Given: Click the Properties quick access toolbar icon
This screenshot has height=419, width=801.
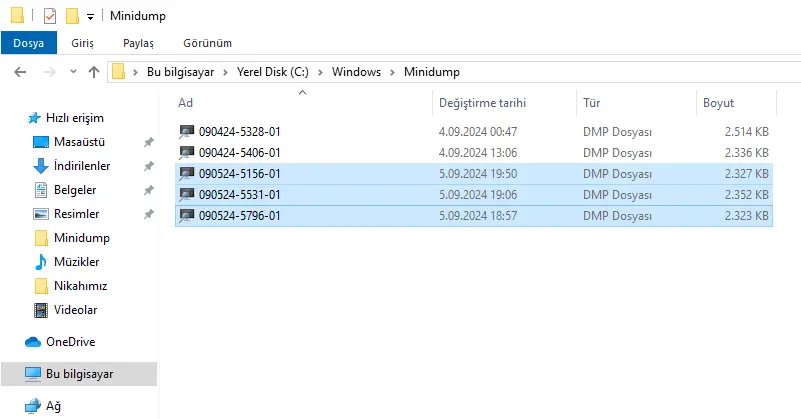Looking at the screenshot, I should pyautogui.click(x=50, y=16).
